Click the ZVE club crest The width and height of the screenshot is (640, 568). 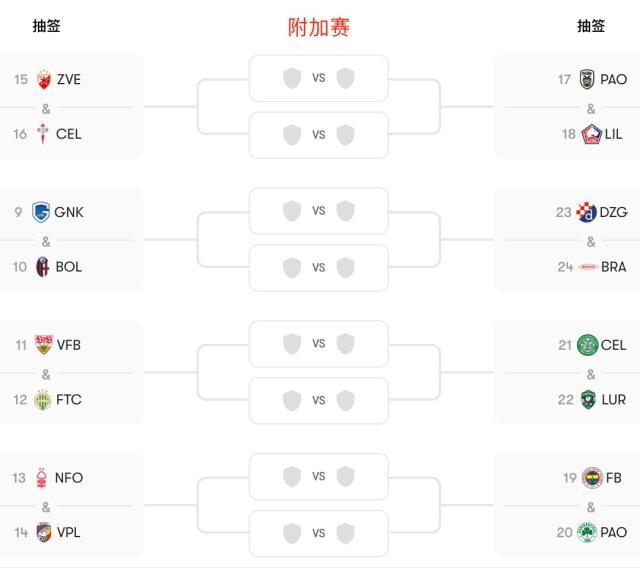(x=43, y=80)
